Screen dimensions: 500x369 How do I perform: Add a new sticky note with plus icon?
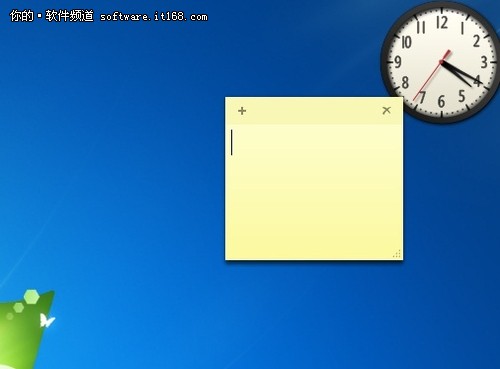[242, 111]
